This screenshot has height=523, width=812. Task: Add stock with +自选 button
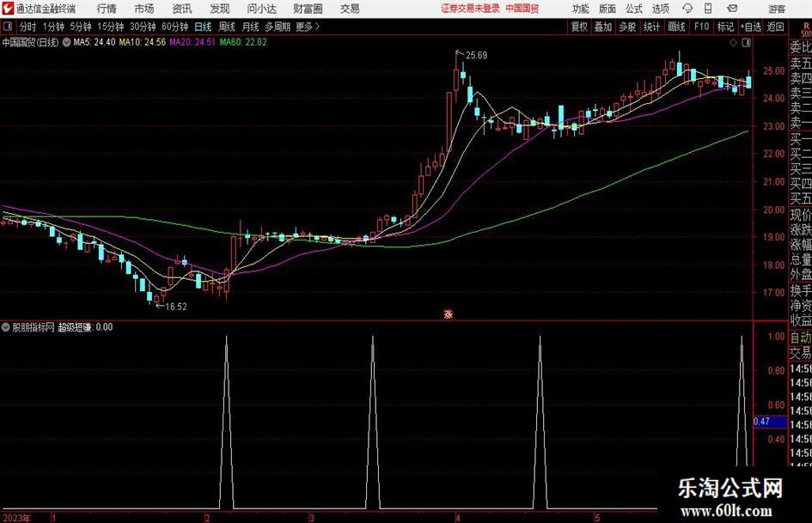[750, 27]
